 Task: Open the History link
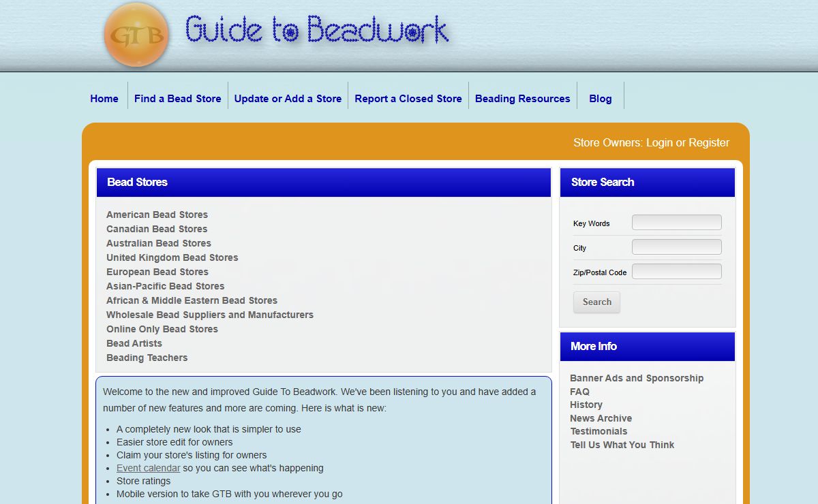pos(586,405)
